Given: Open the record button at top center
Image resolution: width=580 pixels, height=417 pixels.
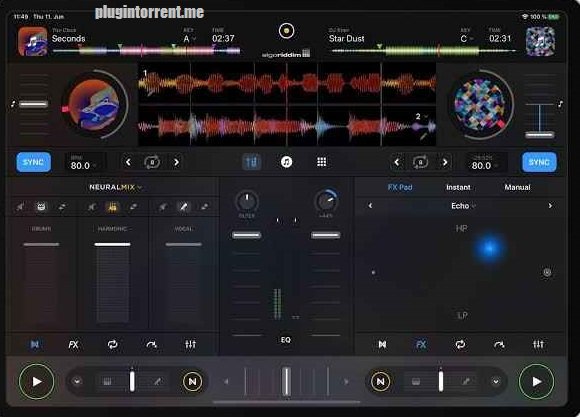Looking at the screenshot, I should pos(286,31).
